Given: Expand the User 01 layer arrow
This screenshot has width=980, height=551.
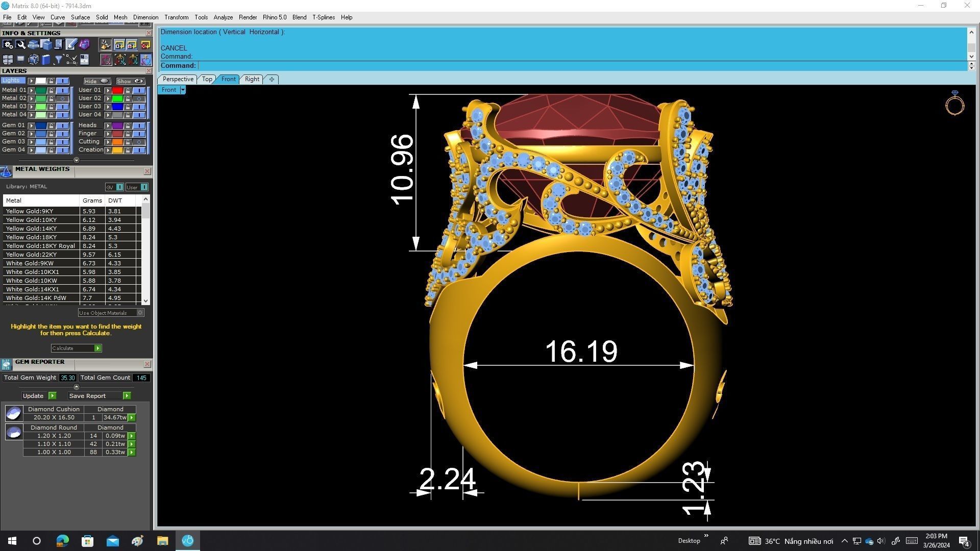Looking at the screenshot, I should click(108, 90).
